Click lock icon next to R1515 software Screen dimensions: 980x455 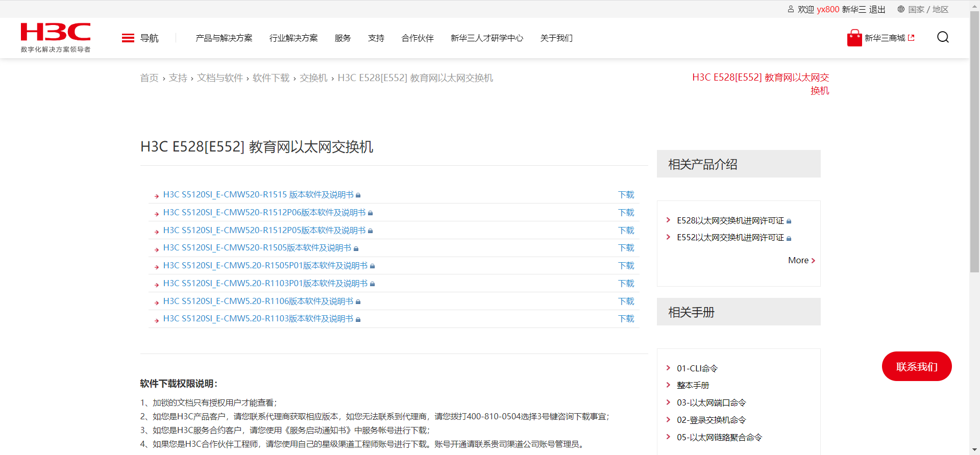[358, 195]
